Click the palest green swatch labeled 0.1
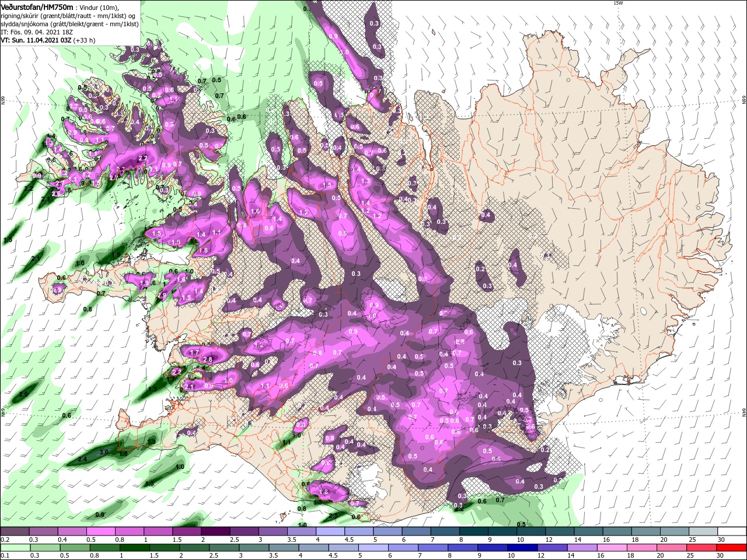Screen dimensions: 747x560 15,548
